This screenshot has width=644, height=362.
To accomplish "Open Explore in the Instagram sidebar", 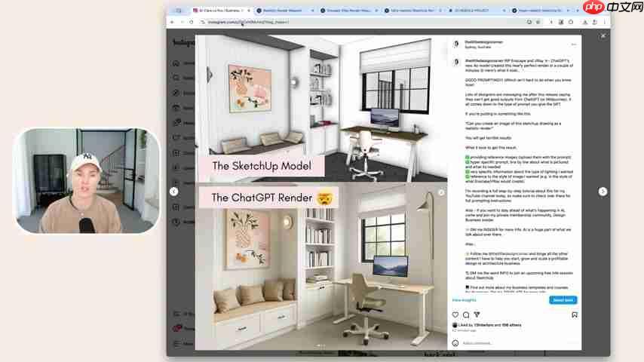I will (x=182, y=93).
